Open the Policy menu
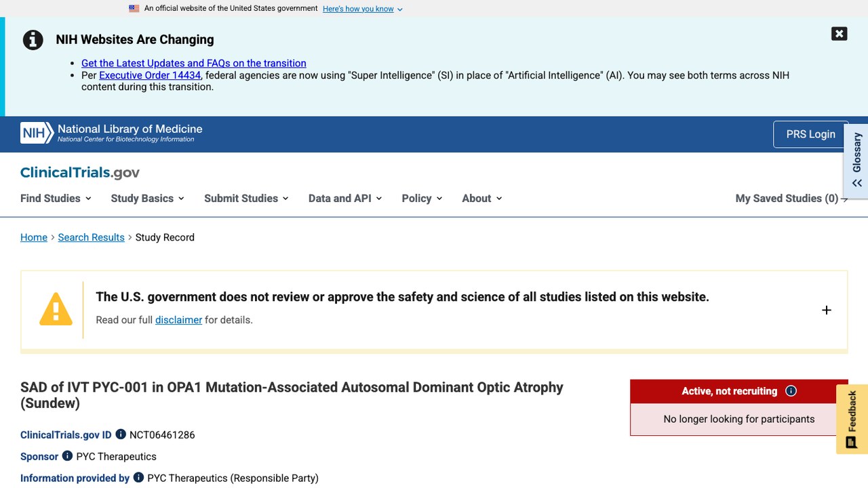The image size is (868, 488). (x=422, y=199)
